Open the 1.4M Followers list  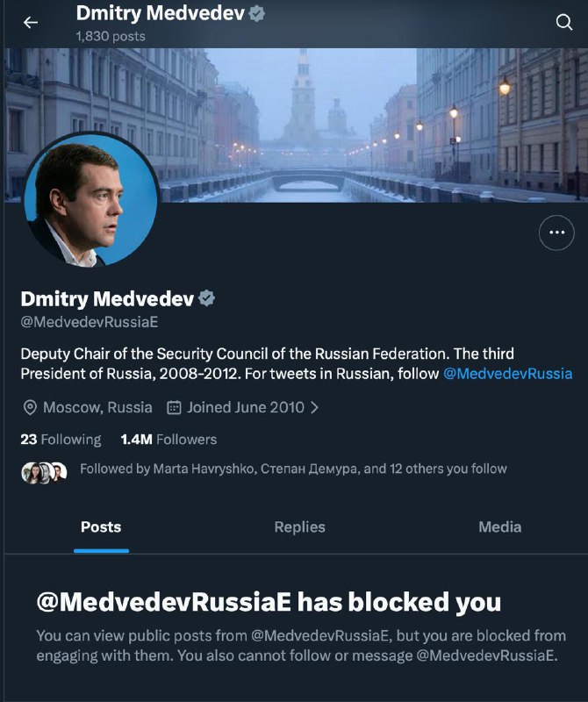pyautogui.click(x=169, y=440)
